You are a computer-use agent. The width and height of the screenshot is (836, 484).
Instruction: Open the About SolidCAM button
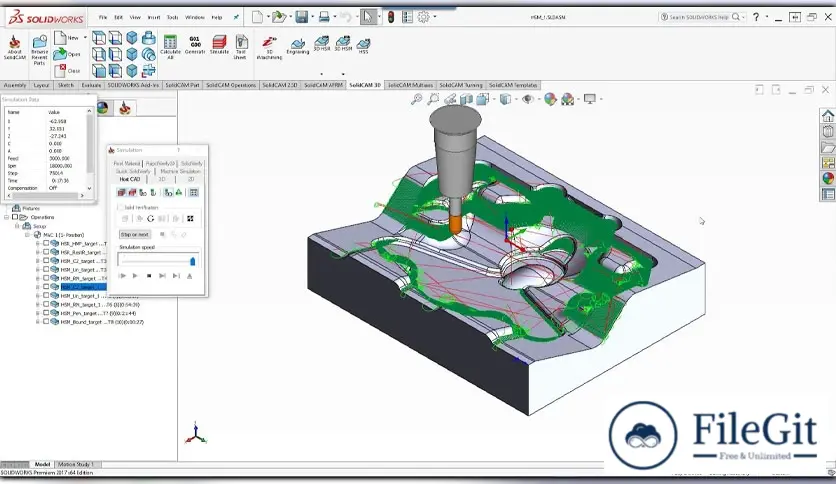[x=14, y=47]
